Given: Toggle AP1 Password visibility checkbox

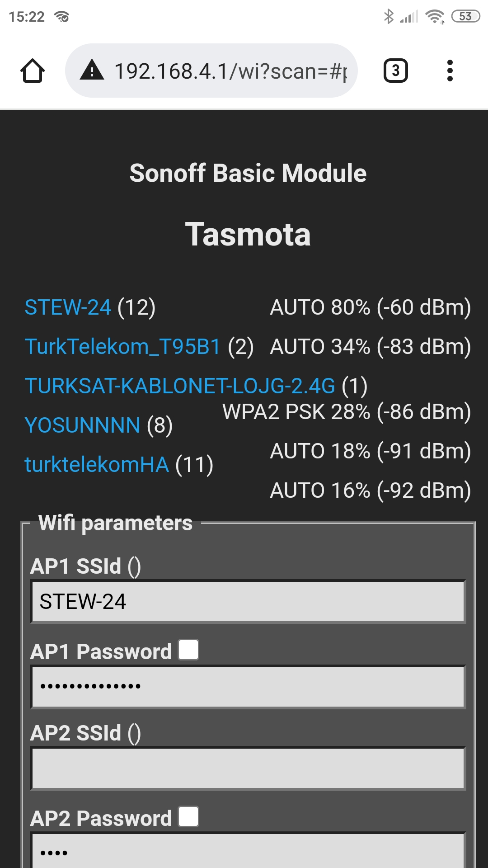Looking at the screenshot, I should click(188, 650).
